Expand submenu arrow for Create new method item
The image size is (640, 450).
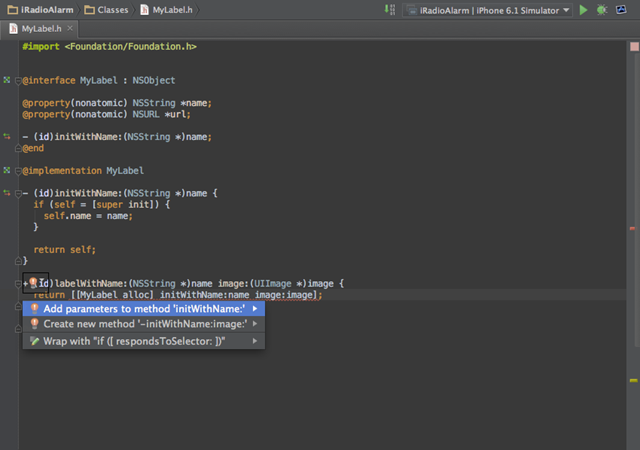tap(255, 324)
